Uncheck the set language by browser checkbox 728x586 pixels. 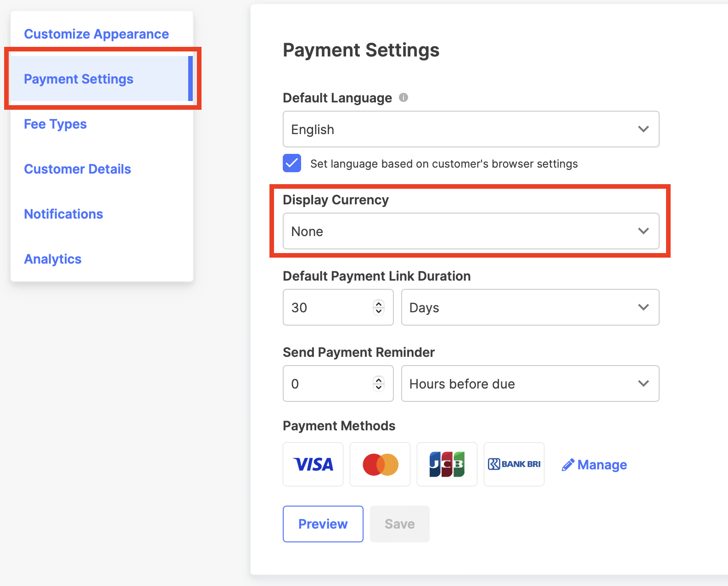292,163
